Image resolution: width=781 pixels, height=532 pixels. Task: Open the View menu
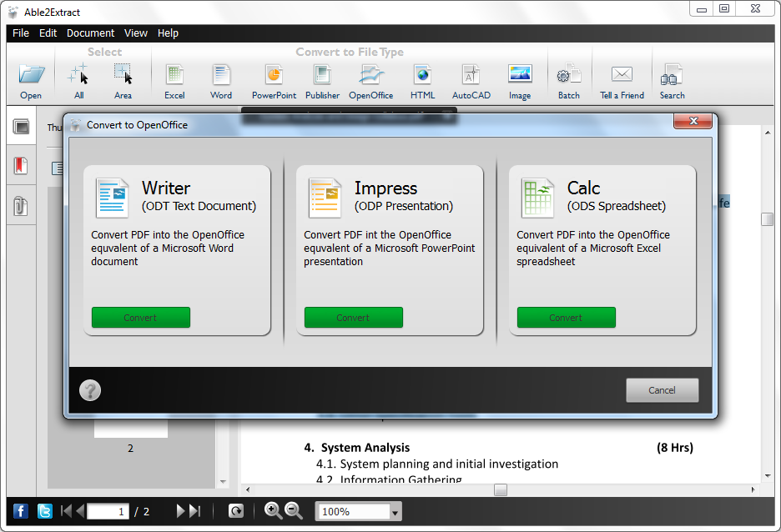(135, 33)
